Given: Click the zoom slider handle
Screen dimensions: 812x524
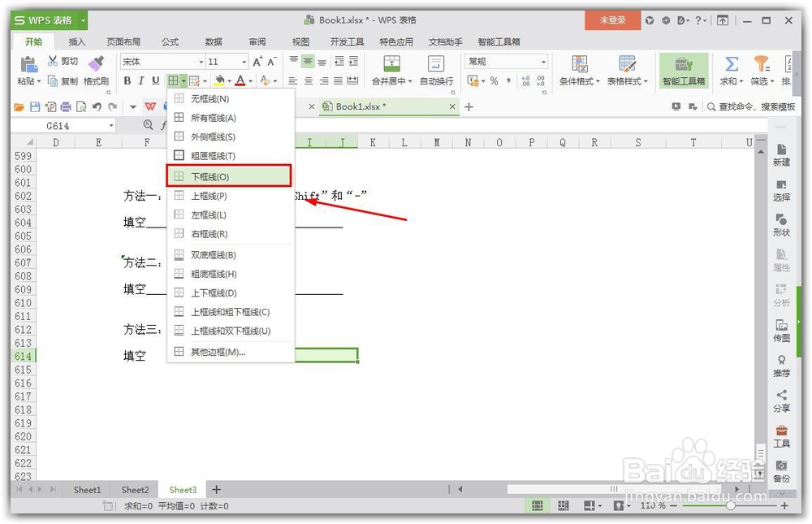Looking at the screenshot, I should (x=730, y=505).
